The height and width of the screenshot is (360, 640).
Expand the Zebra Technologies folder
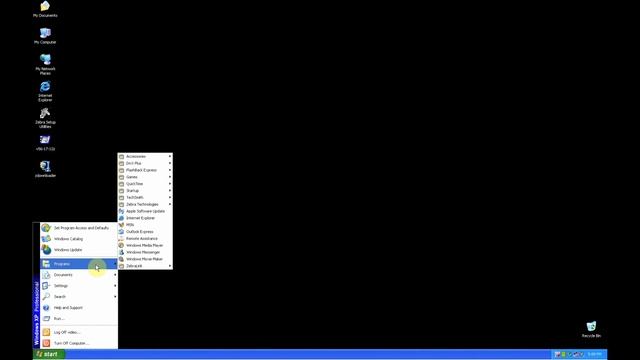point(145,204)
